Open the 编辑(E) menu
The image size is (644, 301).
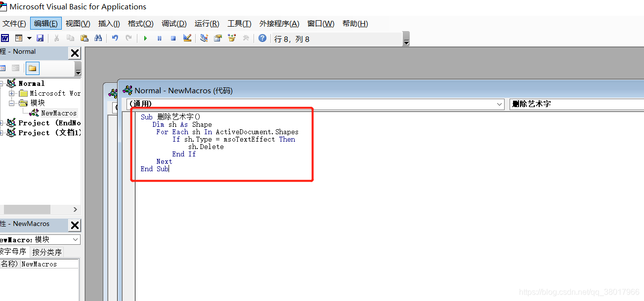45,23
